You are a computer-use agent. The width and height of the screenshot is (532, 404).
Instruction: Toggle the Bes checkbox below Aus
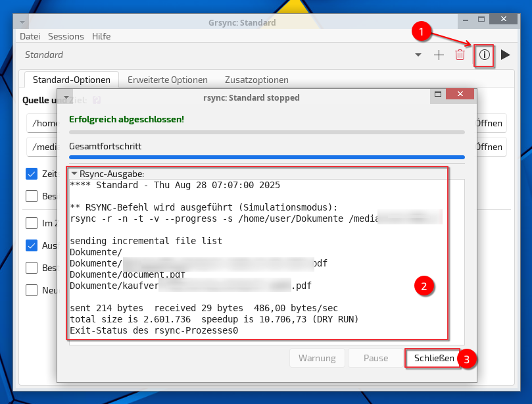pyautogui.click(x=32, y=268)
